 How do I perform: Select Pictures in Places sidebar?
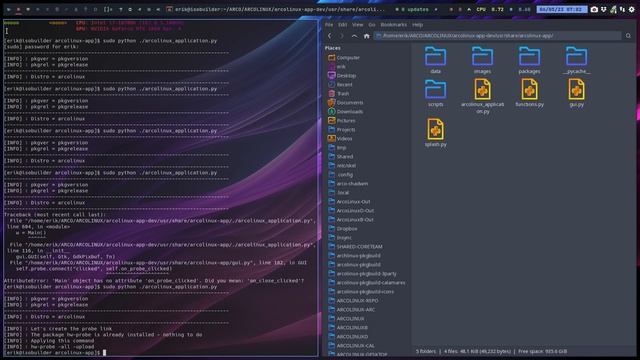[x=342, y=120]
